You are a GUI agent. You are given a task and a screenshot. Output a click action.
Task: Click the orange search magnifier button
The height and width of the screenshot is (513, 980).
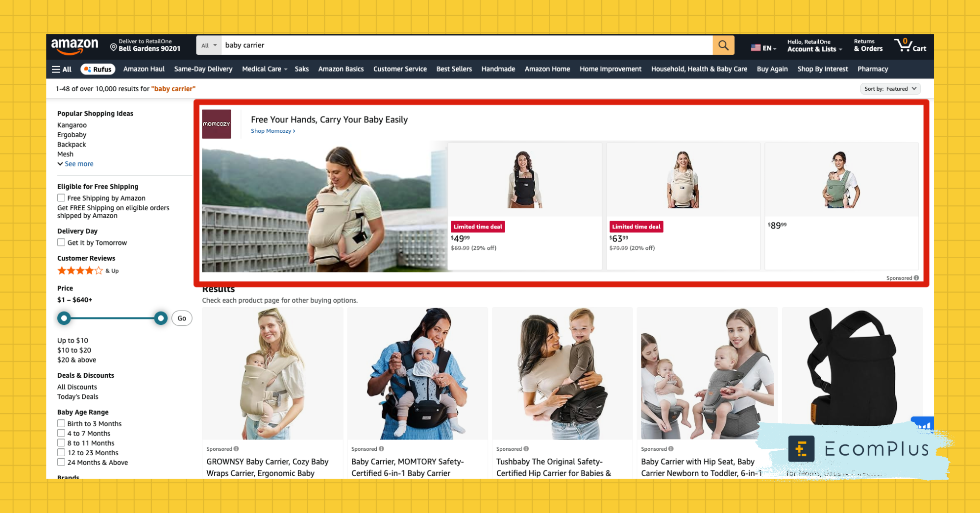(723, 45)
